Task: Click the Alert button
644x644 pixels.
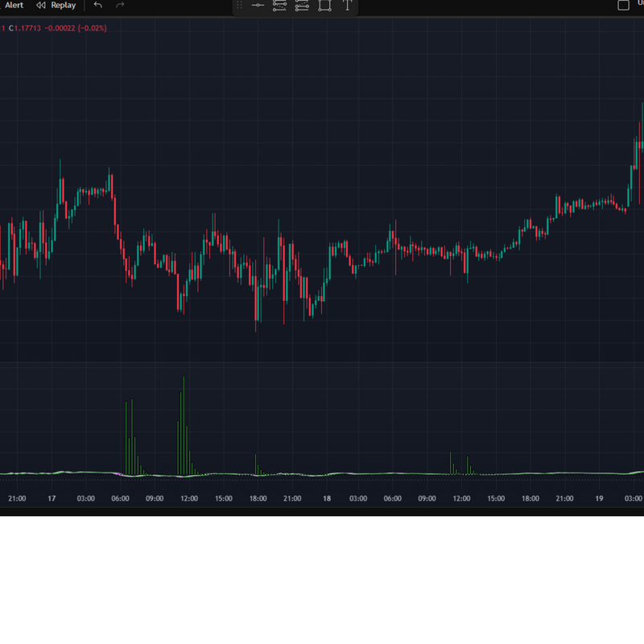Action: coord(14,6)
